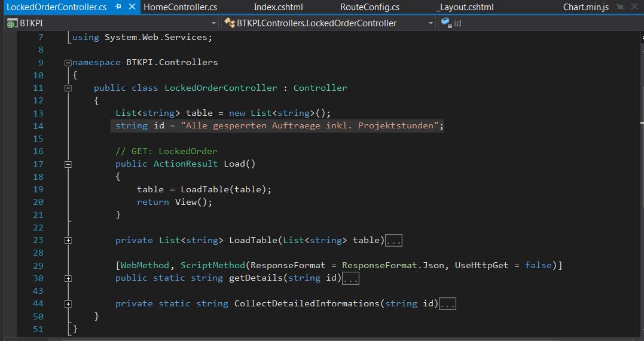
Task: Click ResponseFormat.Json in the attribute
Action: coord(393,266)
